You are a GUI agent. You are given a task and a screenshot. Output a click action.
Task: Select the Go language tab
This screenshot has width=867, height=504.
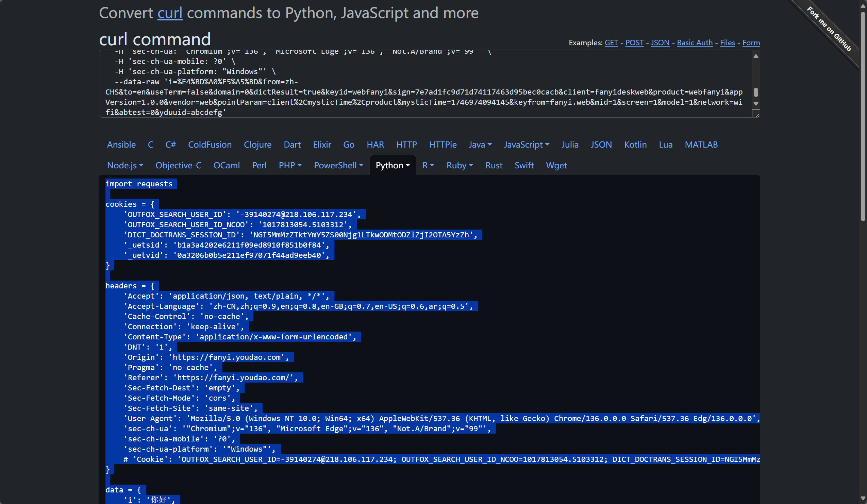349,145
